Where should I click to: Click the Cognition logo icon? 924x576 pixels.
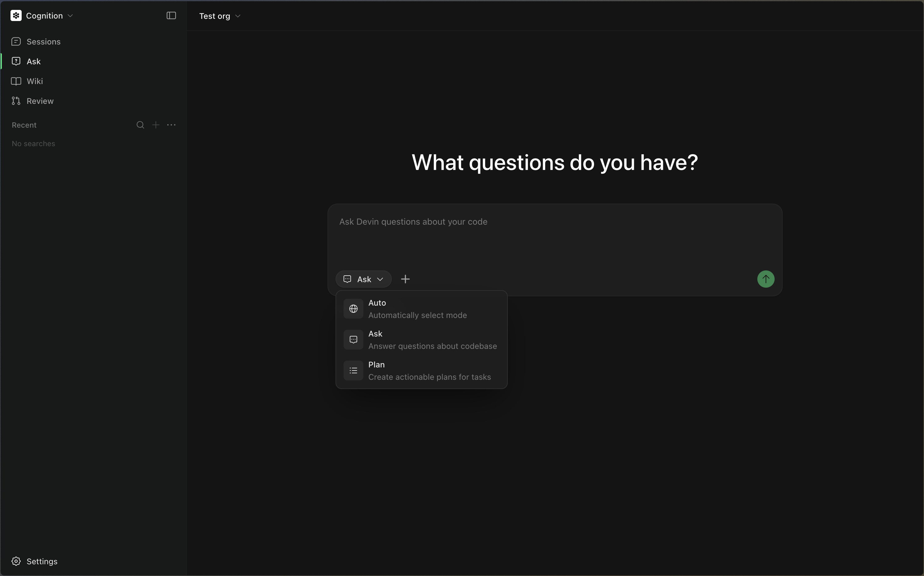pyautogui.click(x=16, y=16)
